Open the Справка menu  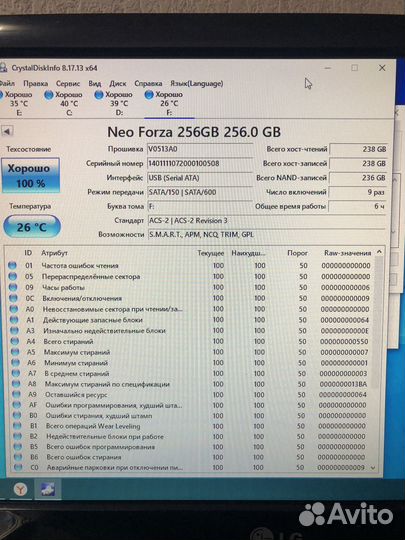point(148,84)
